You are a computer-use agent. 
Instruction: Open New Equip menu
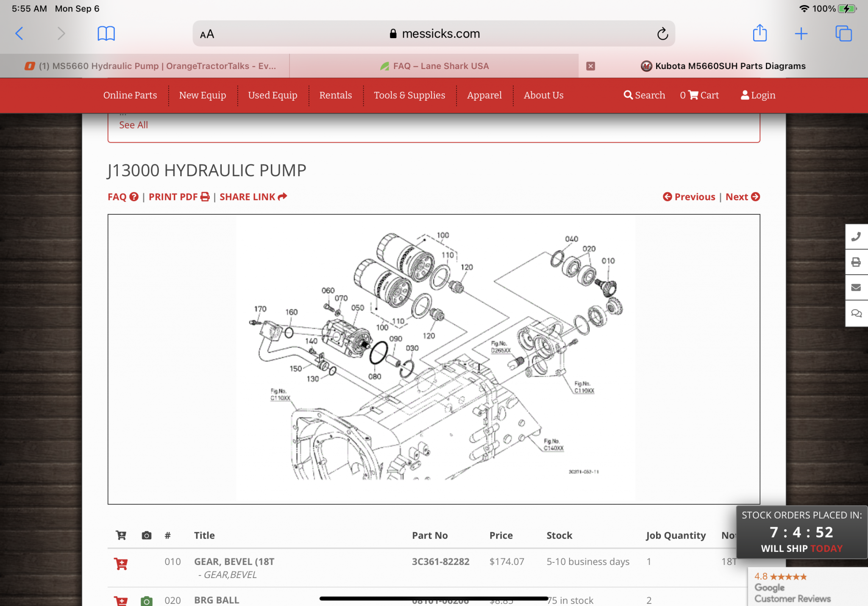point(203,95)
